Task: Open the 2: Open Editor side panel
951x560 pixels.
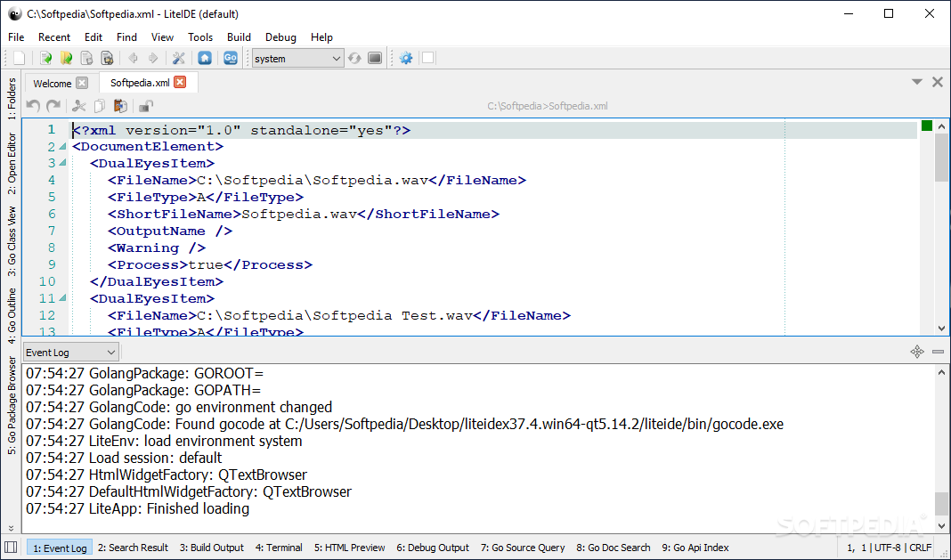Action: click(12, 164)
